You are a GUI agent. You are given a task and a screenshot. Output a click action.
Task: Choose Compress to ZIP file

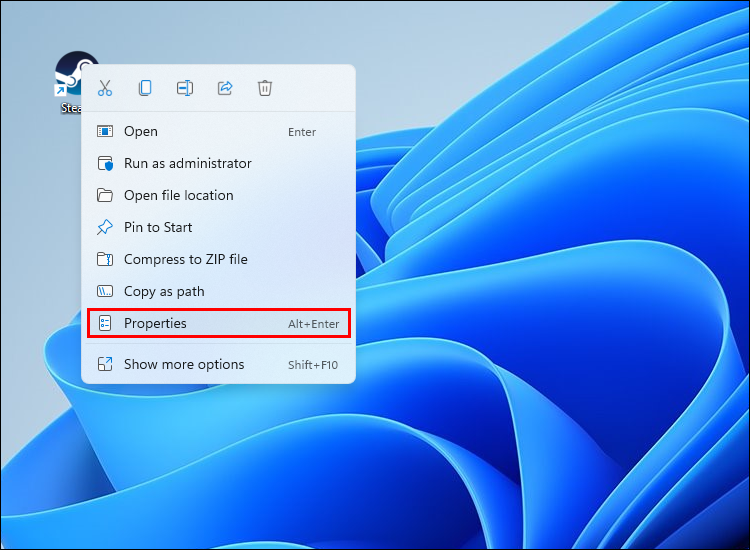pyautogui.click(x=219, y=260)
